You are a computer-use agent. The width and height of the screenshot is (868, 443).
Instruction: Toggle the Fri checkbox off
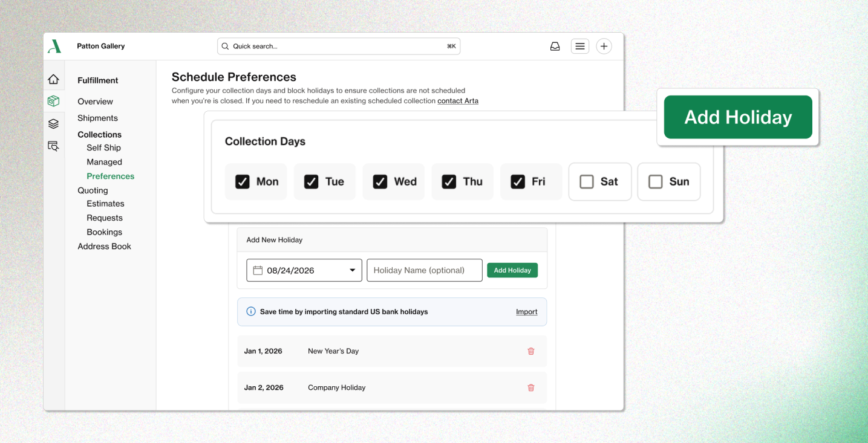[x=518, y=182]
